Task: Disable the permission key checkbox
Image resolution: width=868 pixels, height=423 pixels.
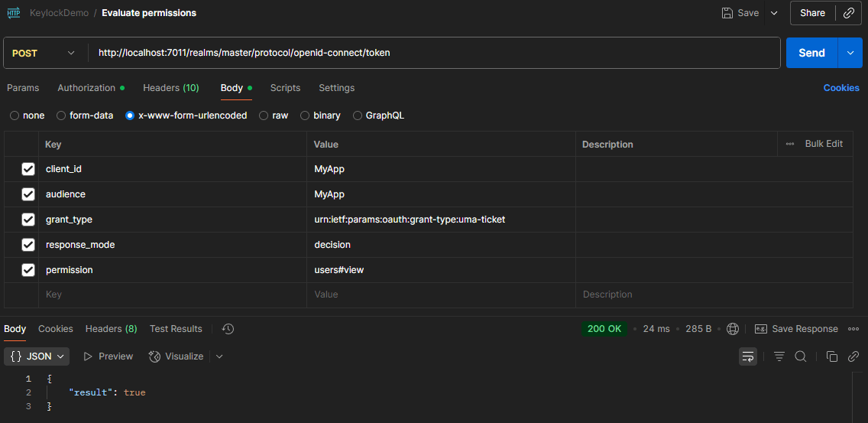Action: point(28,270)
